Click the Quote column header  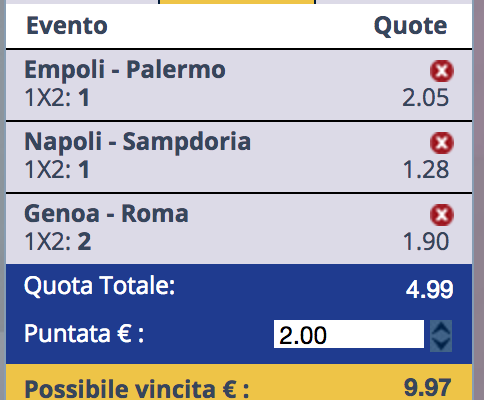[410, 26]
